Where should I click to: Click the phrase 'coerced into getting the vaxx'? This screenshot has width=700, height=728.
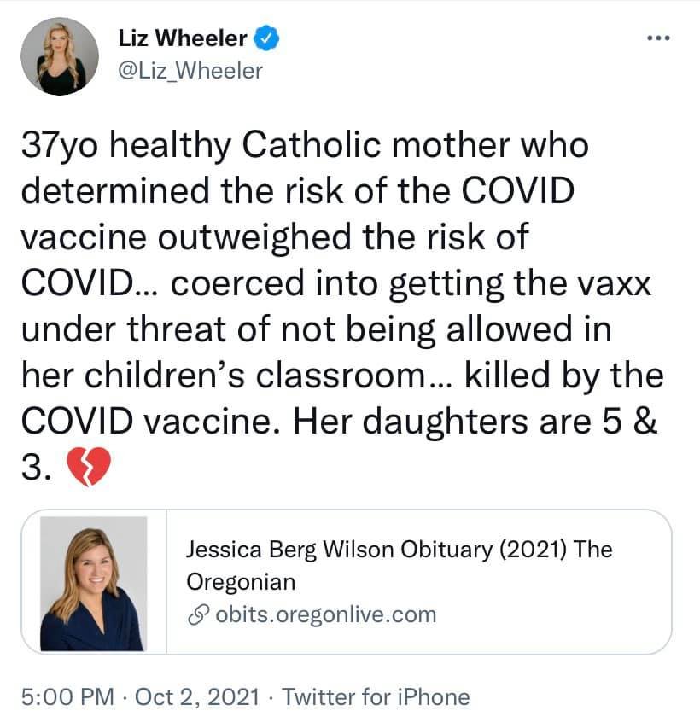[411, 284]
